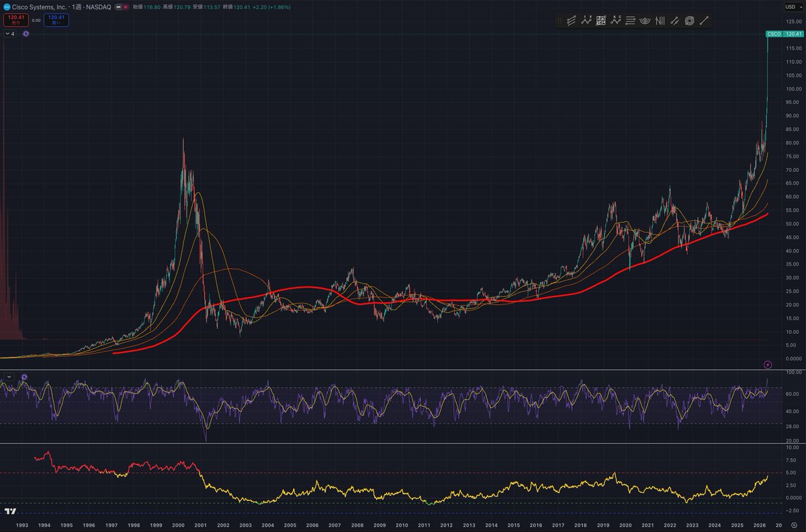The width and height of the screenshot is (806, 532).
Task: Click the lightning flash icon on price chart
Action: tap(768, 364)
